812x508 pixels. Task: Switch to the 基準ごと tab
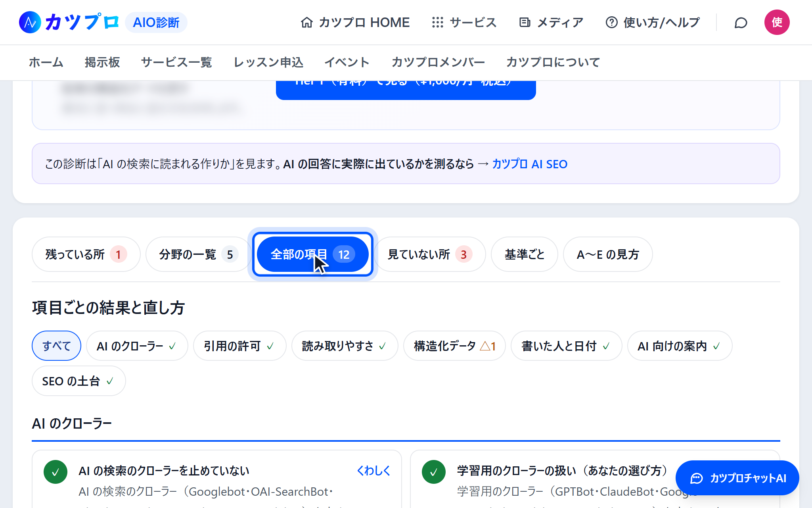525,254
